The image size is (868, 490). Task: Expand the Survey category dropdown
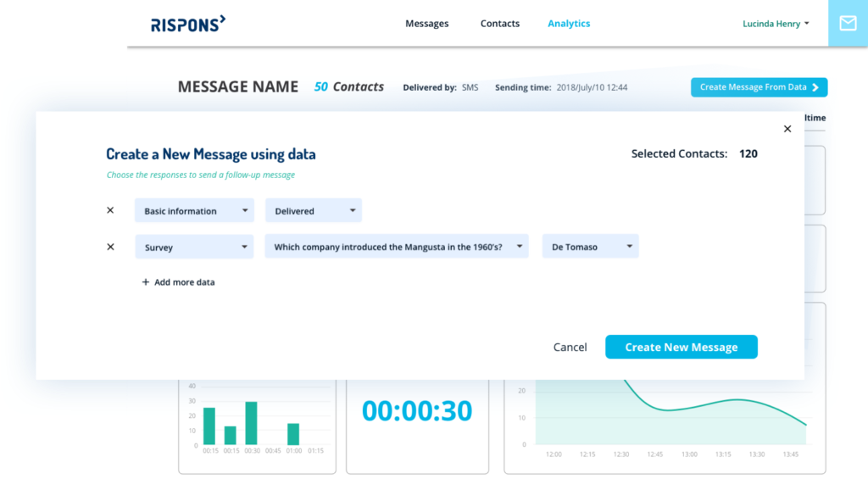tap(194, 247)
